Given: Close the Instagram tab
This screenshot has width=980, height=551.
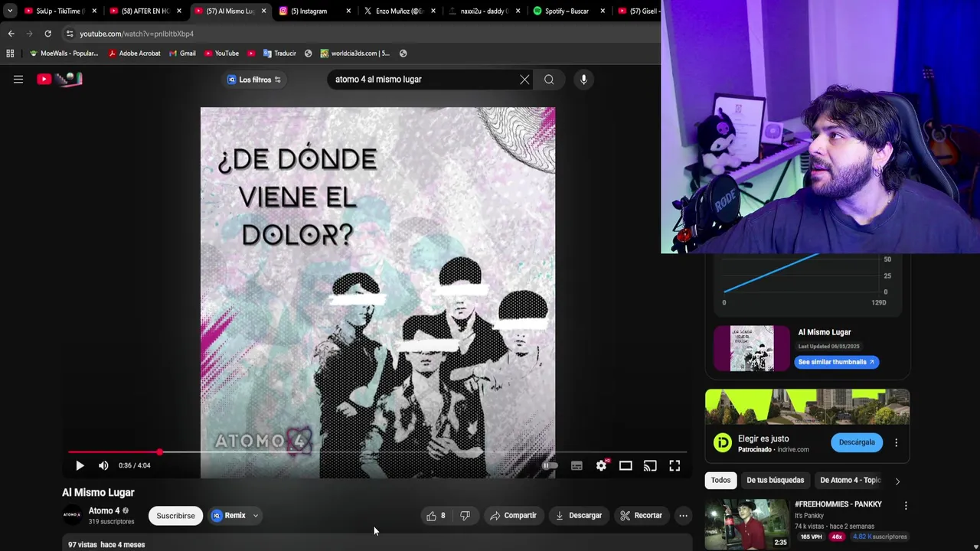Looking at the screenshot, I should tap(348, 11).
